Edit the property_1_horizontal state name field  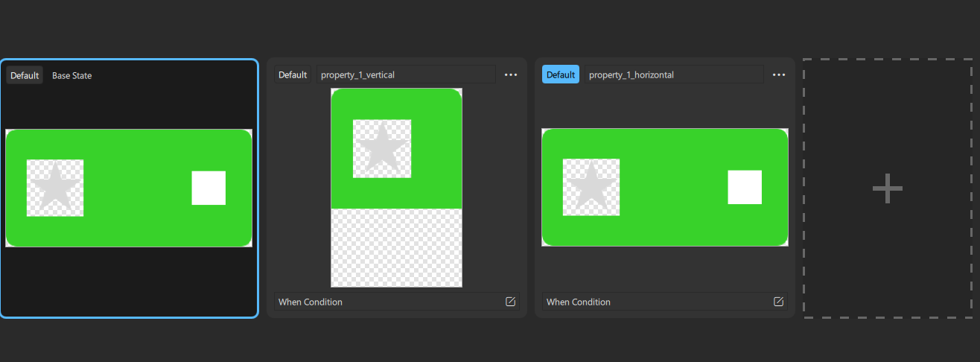coord(675,74)
